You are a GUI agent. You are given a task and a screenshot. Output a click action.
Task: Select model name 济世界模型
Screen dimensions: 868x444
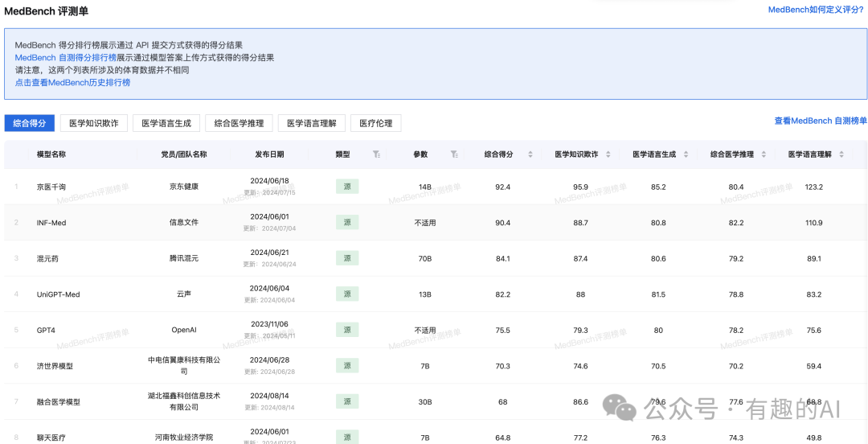(x=55, y=366)
